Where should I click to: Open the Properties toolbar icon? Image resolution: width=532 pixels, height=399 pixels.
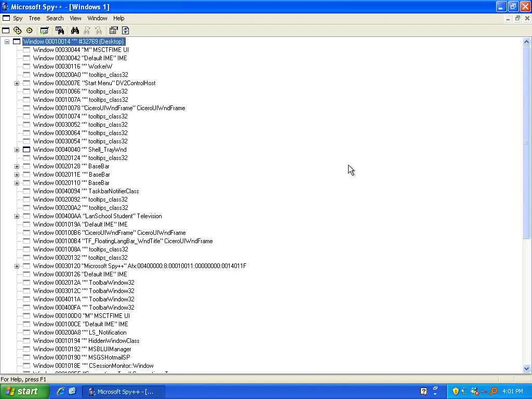point(113,31)
